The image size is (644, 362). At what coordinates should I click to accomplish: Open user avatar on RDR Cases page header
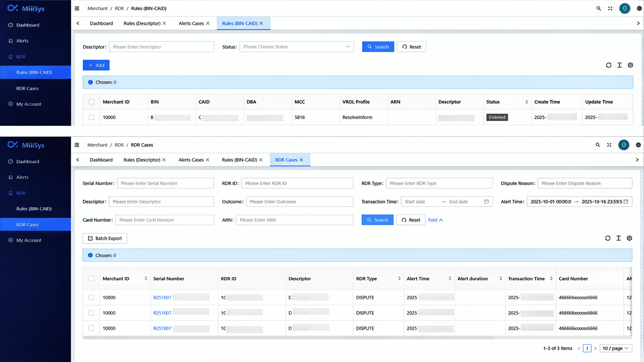624,145
